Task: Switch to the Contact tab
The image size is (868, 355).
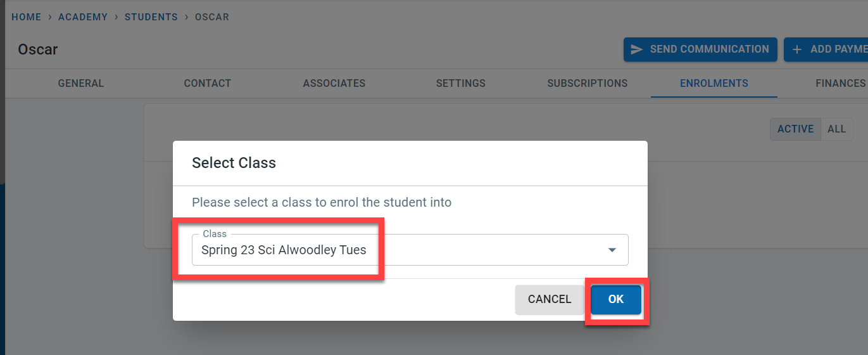Action: 208,83
